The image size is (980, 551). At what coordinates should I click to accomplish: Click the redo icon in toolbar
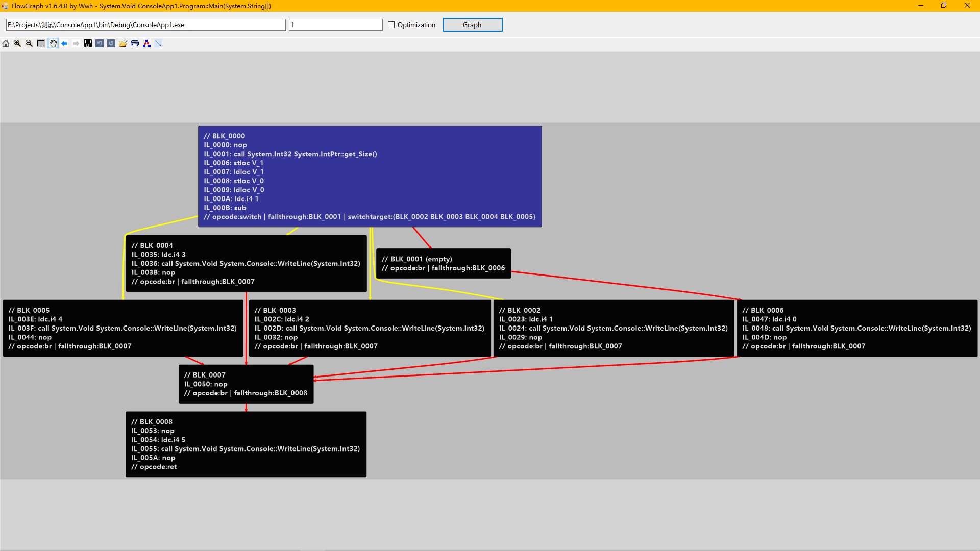(x=111, y=44)
